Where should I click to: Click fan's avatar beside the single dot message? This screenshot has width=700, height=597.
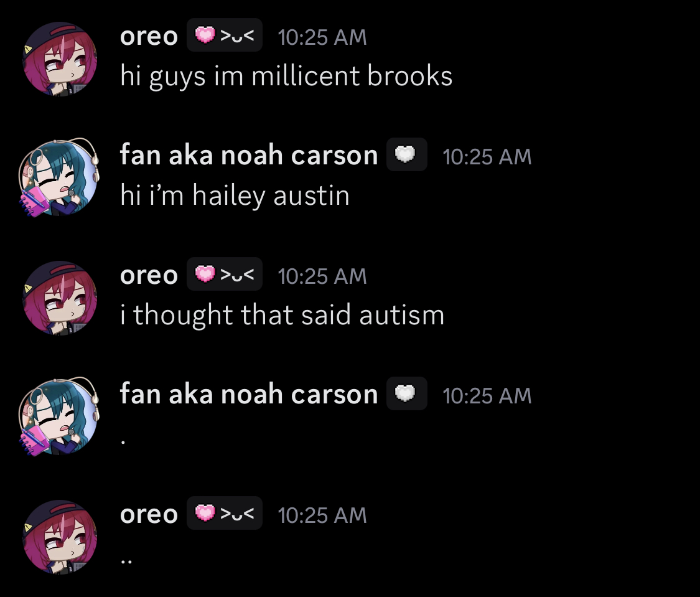tap(59, 416)
